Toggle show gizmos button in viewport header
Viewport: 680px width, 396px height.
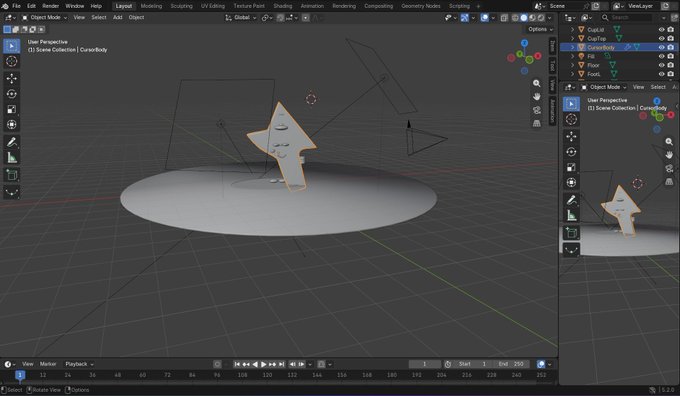[x=464, y=18]
